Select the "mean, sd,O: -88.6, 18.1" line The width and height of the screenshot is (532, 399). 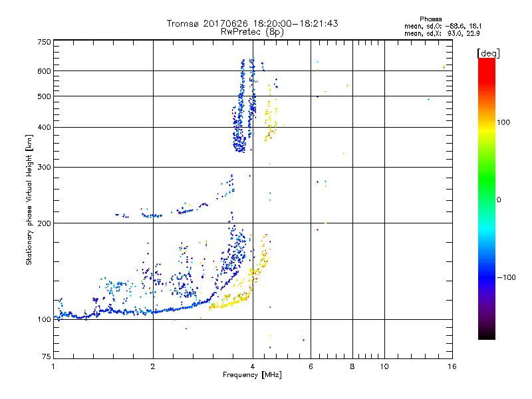(x=443, y=26)
